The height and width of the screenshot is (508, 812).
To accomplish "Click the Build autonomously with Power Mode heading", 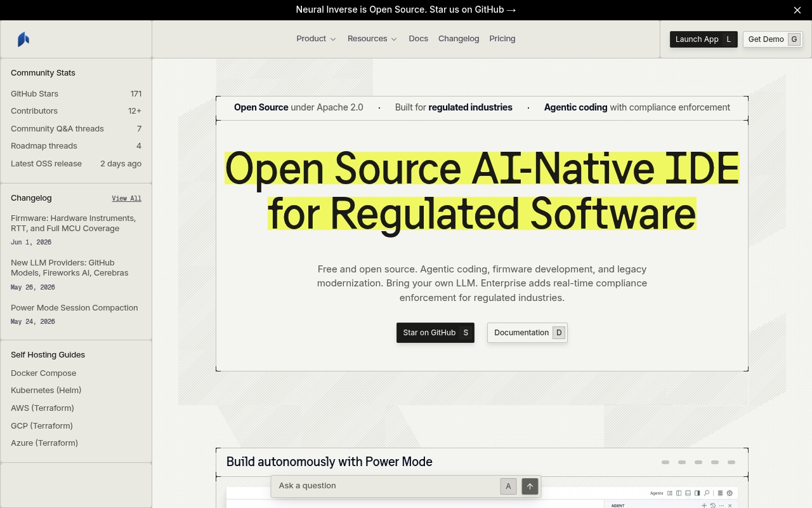I will pyautogui.click(x=329, y=462).
